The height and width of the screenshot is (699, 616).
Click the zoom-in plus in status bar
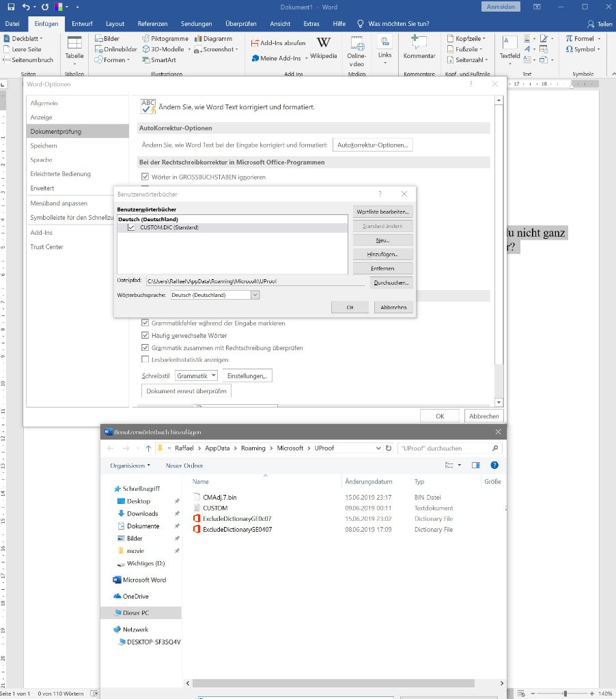[592, 694]
